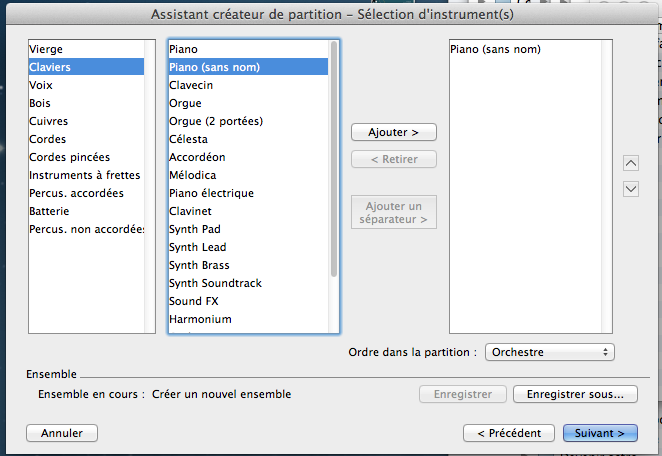
Task: Click the Ajouter button
Action: click(394, 132)
